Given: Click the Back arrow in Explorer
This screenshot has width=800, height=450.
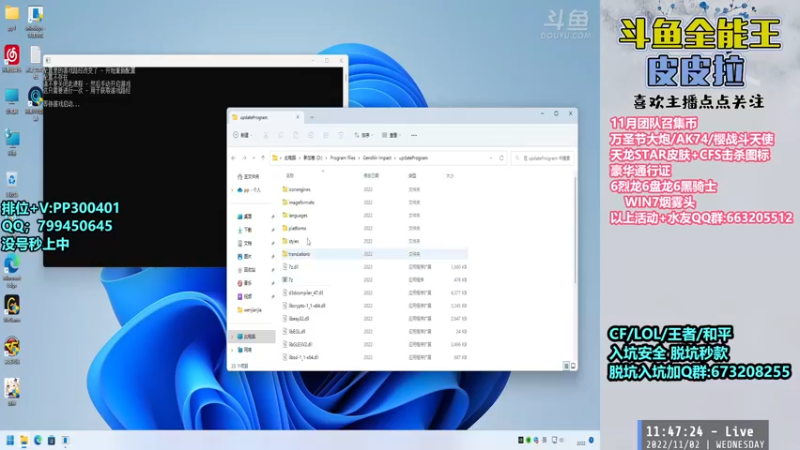Looking at the screenshot, I should (x=234, y=158).
